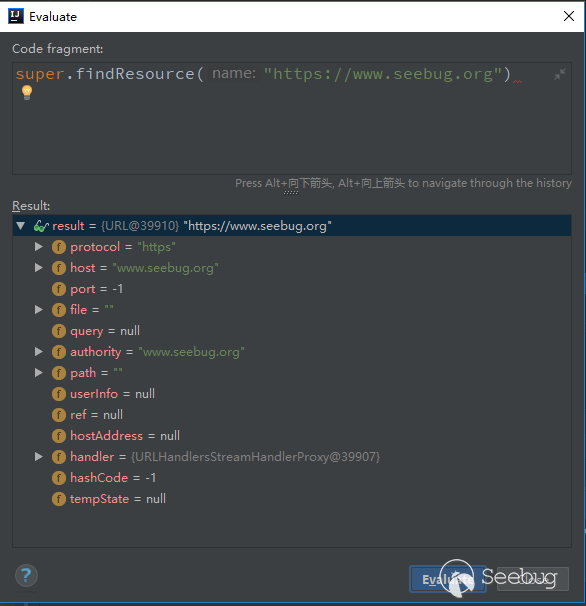Click the field icon next to file

[x=59, y=310]
